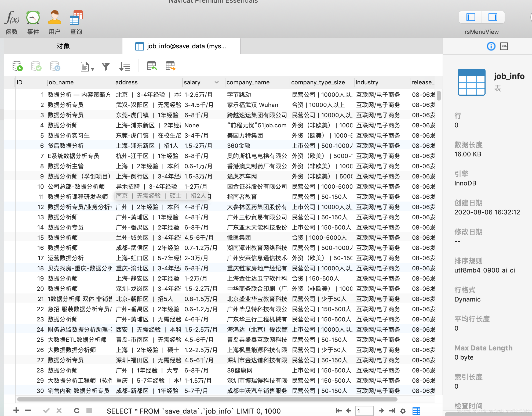This screenshot has height=416, width=532.
Task: Click salary 0.8-1.5万/月 in row 21
Action: point(201,299)
